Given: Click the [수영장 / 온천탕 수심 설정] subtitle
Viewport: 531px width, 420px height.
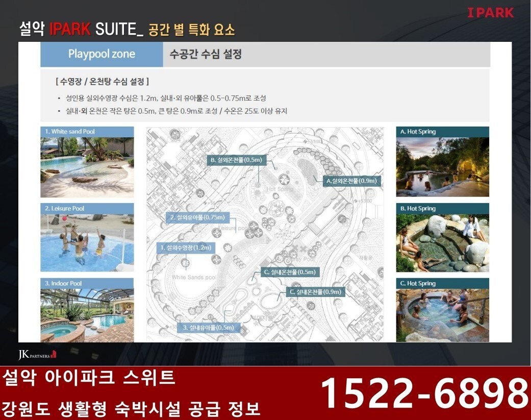Looking at the screenshot, I should 102,82.
